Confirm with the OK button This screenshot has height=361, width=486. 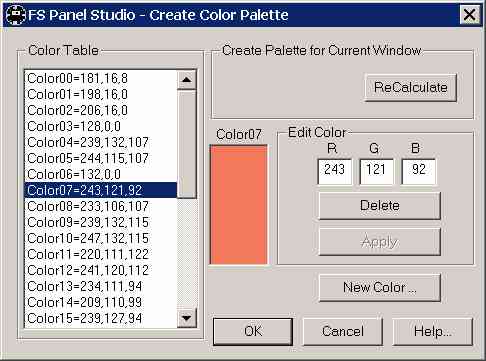point(253,331)
